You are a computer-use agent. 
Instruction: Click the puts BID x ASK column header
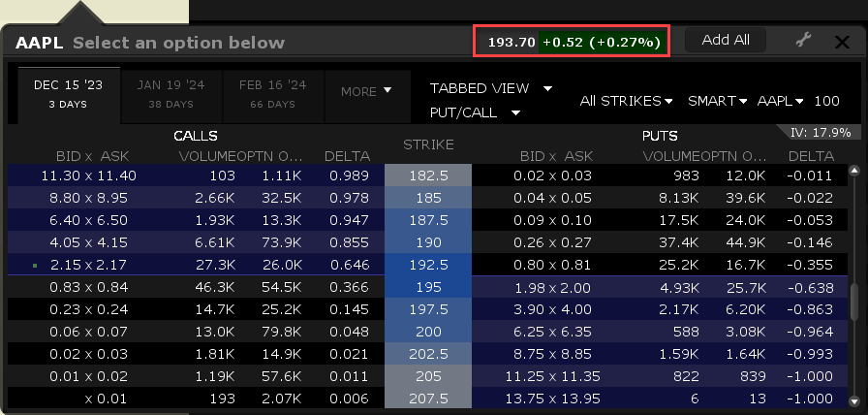(556, 157)
